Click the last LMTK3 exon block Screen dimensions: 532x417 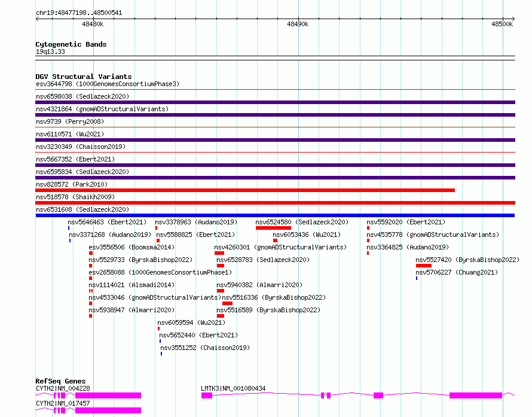point(476,395)
